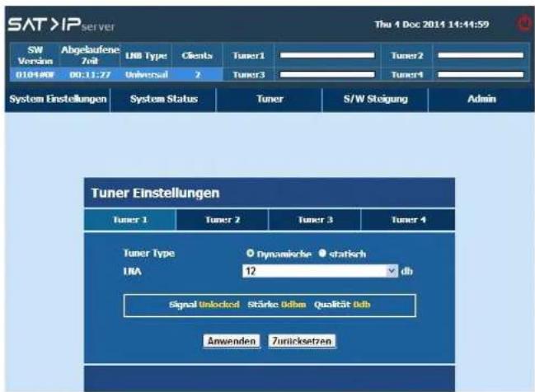Switch to the Tuner 2 tab

tap(223, 220)
